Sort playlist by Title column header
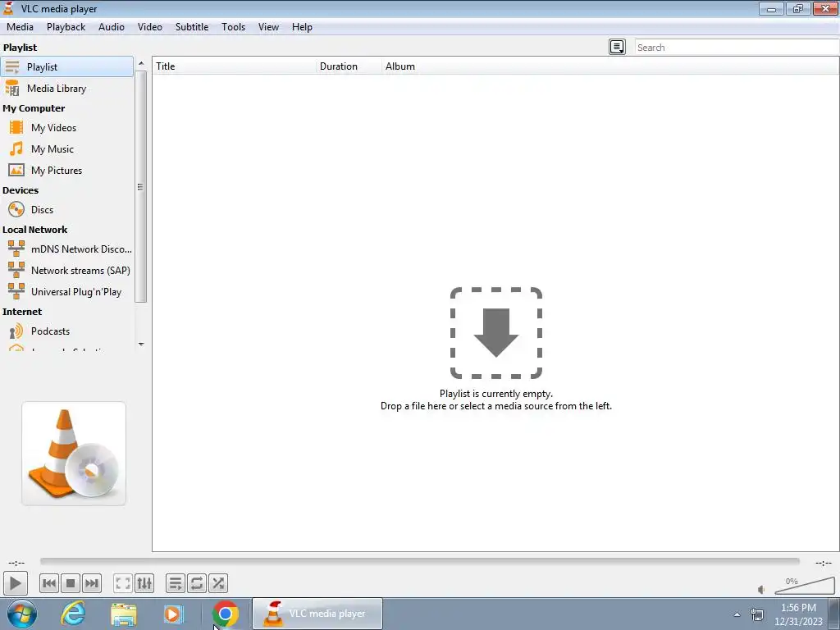 point(234,66)
